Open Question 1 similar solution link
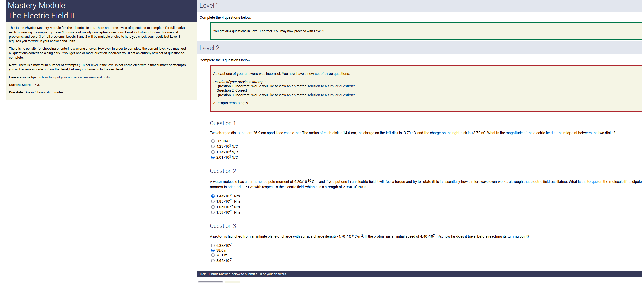Image resolution: width=644 pixels, height=283 pixels. point(331,86)
